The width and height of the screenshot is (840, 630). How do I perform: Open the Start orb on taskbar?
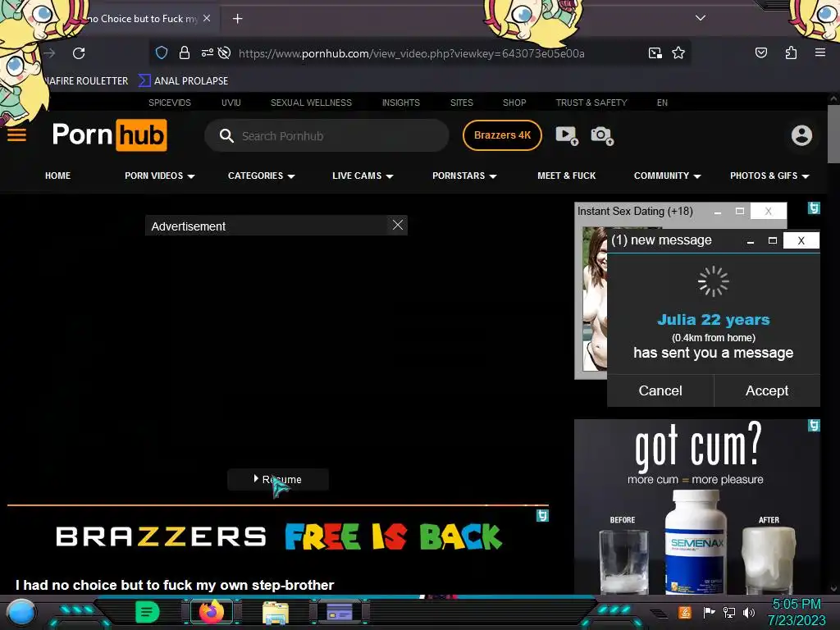tap(21, 613)
